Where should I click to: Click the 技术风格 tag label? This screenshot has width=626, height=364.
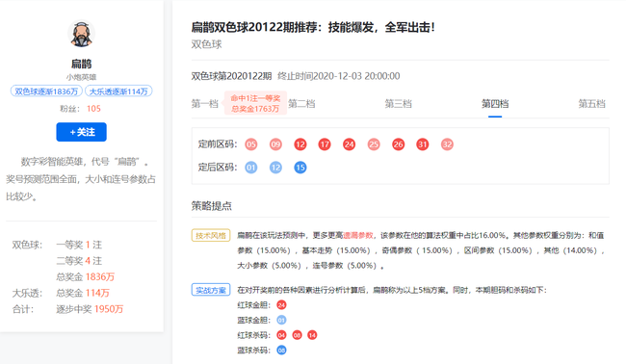coord(211,236)
